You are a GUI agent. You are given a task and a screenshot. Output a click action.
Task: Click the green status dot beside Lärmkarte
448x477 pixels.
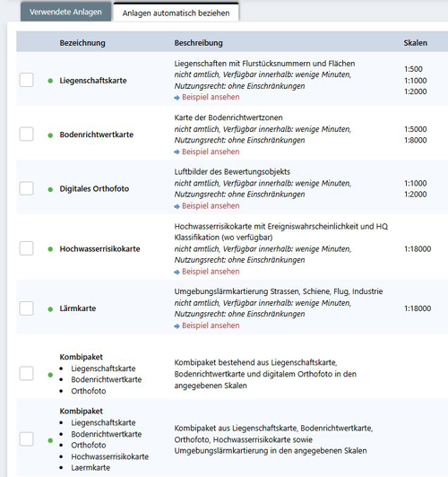tap(50, 309)
